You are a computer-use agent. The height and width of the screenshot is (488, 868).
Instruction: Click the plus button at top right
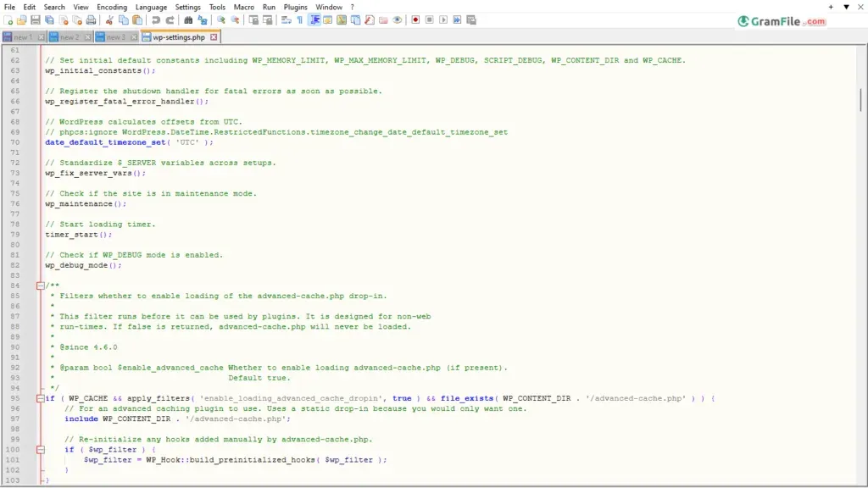pos(831,7)
